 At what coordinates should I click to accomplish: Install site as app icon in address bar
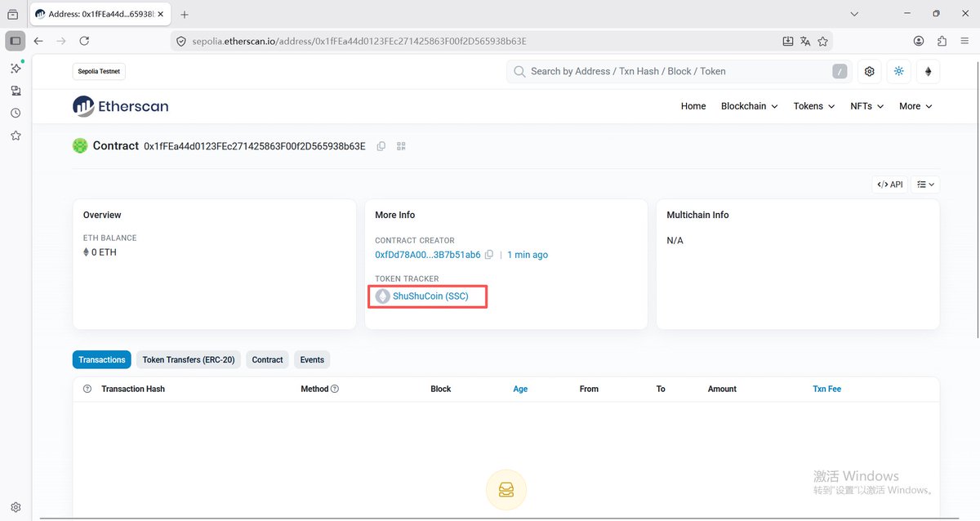pyautogui.click(x=788, y=41)
